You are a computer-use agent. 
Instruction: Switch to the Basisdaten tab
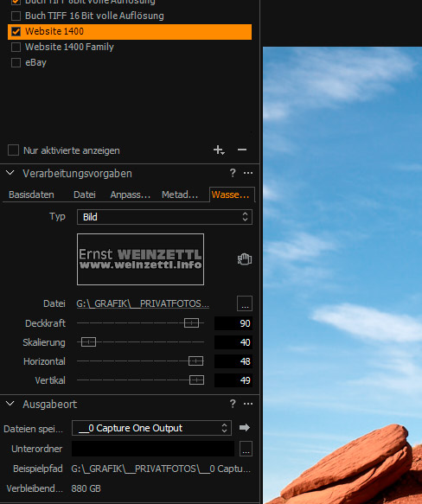pyautogui.click(x=31, y=195)
